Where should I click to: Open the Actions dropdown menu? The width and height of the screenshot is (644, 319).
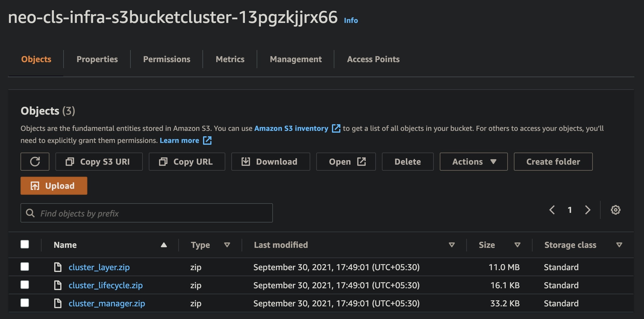(474, 162)
